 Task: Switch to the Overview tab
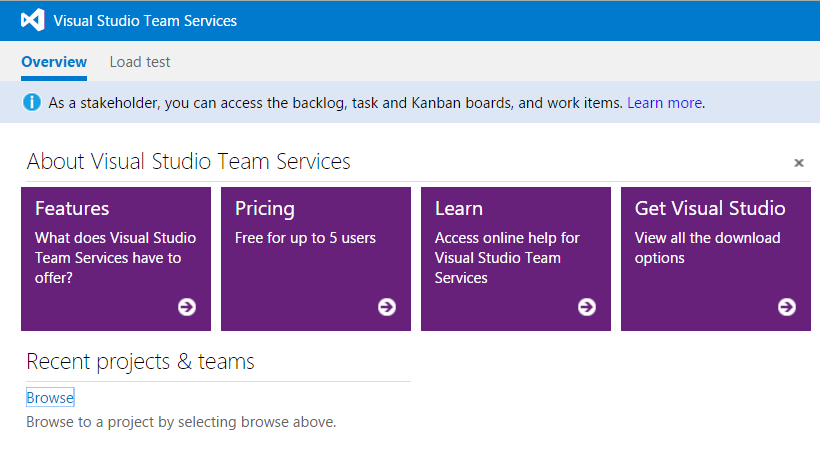[x=54, y=62]
